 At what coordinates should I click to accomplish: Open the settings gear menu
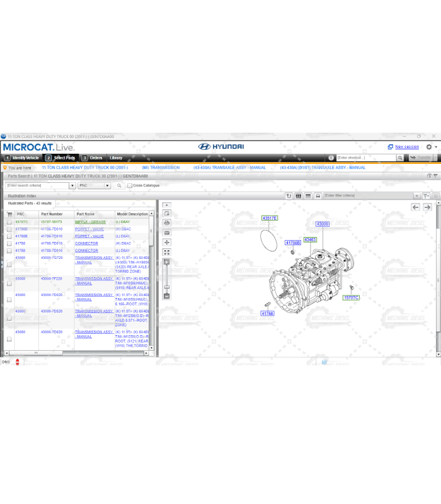pos(429,147)
